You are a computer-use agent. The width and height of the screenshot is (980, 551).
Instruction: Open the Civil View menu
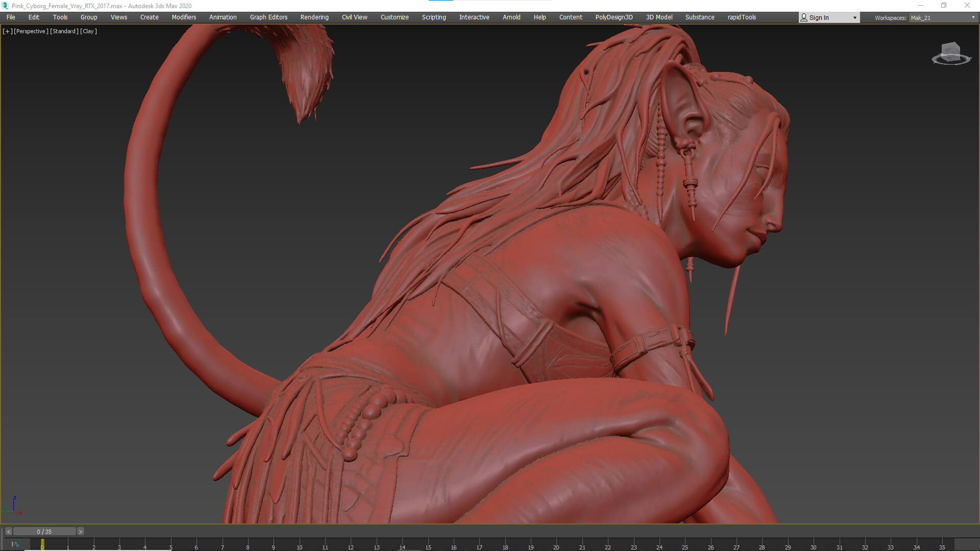pyautogui.click(x=354, y=17)
